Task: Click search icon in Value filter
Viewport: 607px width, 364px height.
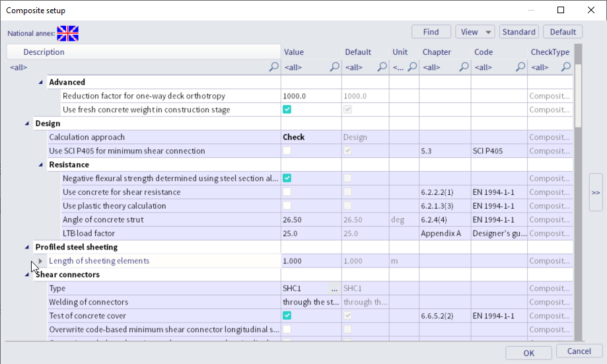Action: (x=334, y=67)
